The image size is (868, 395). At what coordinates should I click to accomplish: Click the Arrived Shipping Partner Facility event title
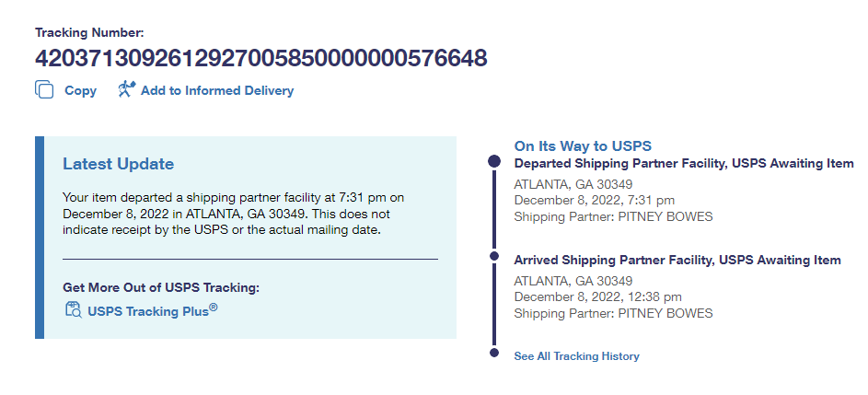(677, 260)
